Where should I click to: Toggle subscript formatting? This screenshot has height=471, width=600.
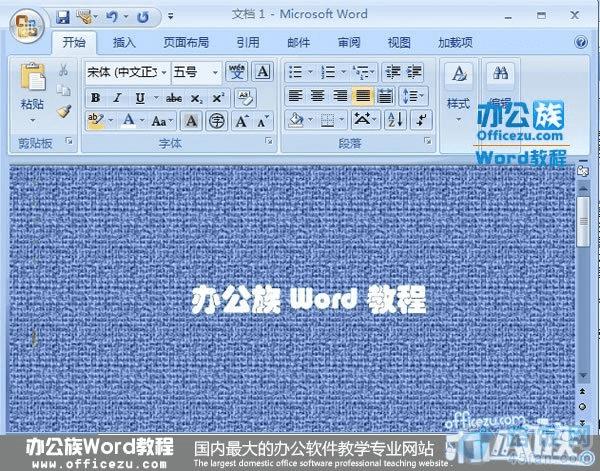click(197, 98)
